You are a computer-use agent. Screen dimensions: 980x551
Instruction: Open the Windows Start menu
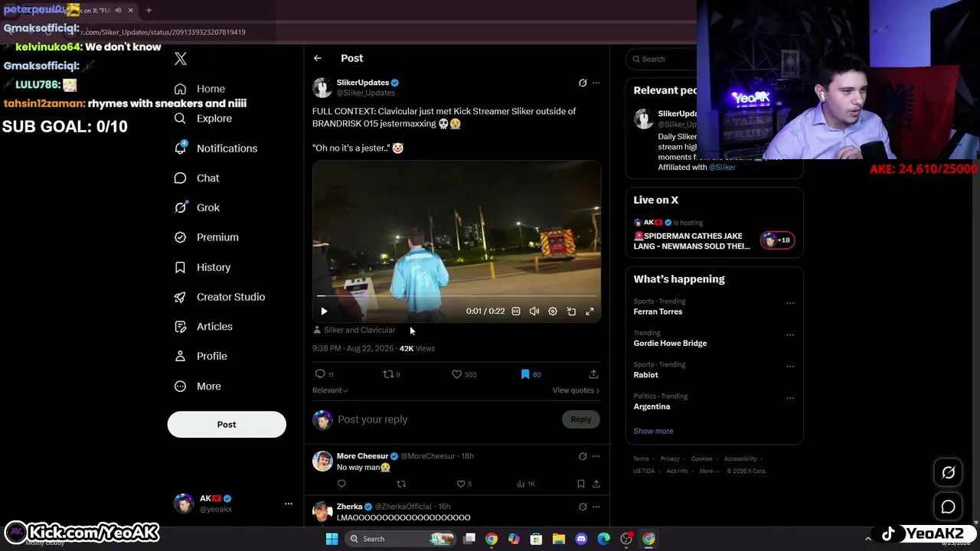click(x=332, y=539)
